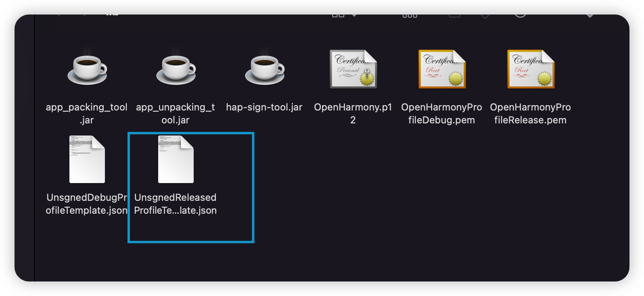Select the OpenHarmonyProfileDebug.pem root certificate icon

point(442,69)
